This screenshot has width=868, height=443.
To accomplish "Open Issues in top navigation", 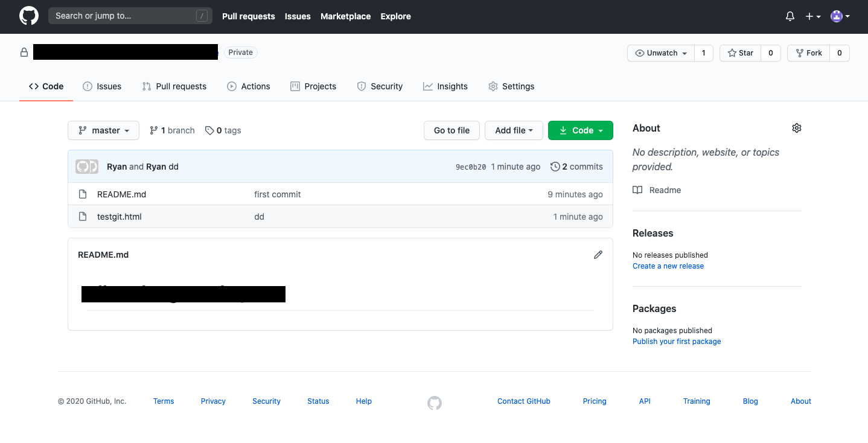I will tap(298, 16).
